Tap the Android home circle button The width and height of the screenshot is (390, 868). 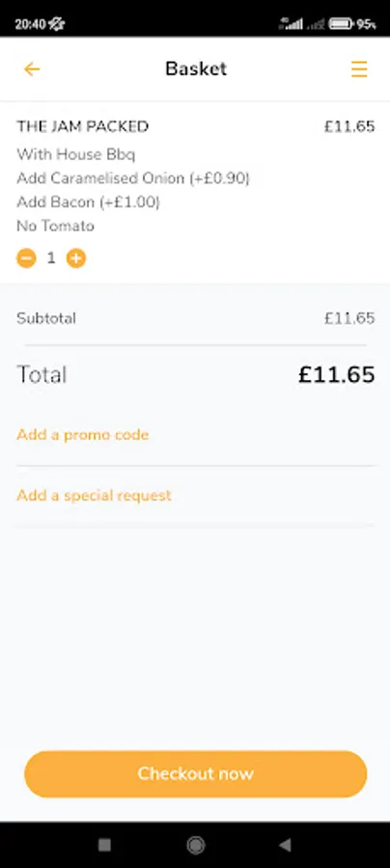(x=195, y=844)
